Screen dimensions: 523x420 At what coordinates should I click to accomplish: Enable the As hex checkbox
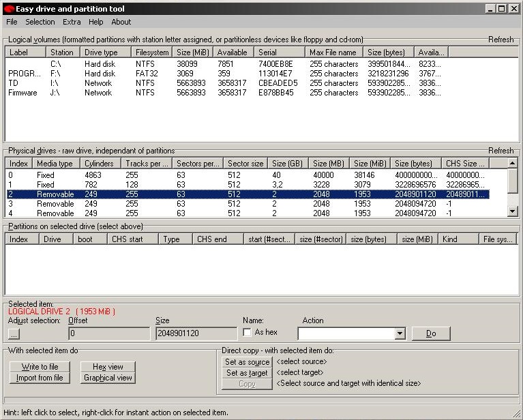[x=248, y=332]
